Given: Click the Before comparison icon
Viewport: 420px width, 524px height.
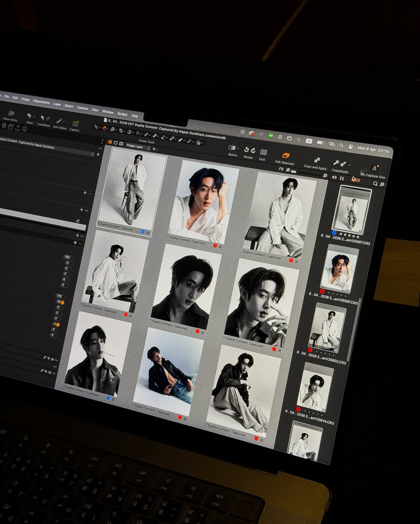Looking at the screenshot, I should click(x=232, y=148).
